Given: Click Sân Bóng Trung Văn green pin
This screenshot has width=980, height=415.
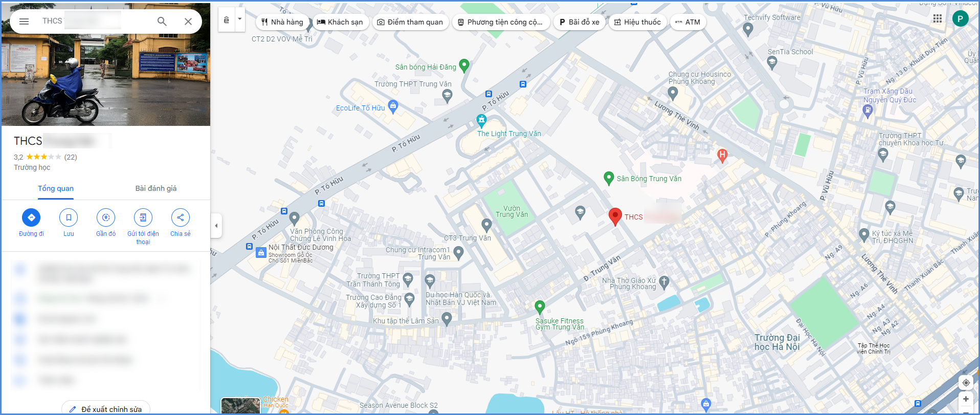Looking at the screenshot, I should (x=609, y=178).
